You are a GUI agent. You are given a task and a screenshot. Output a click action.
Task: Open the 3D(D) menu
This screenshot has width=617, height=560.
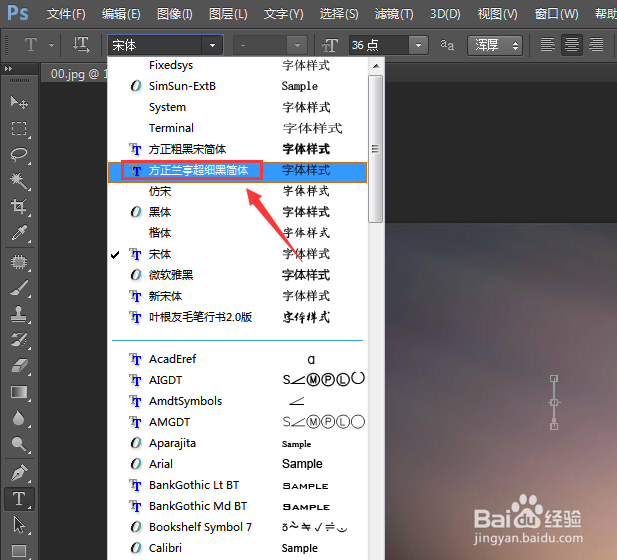click(445, 14)
